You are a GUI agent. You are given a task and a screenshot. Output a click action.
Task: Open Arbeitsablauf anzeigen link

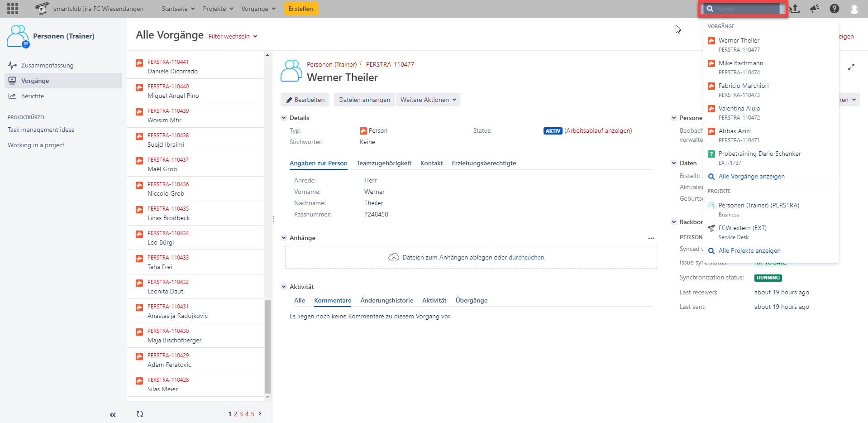click(x=598, y=130)
